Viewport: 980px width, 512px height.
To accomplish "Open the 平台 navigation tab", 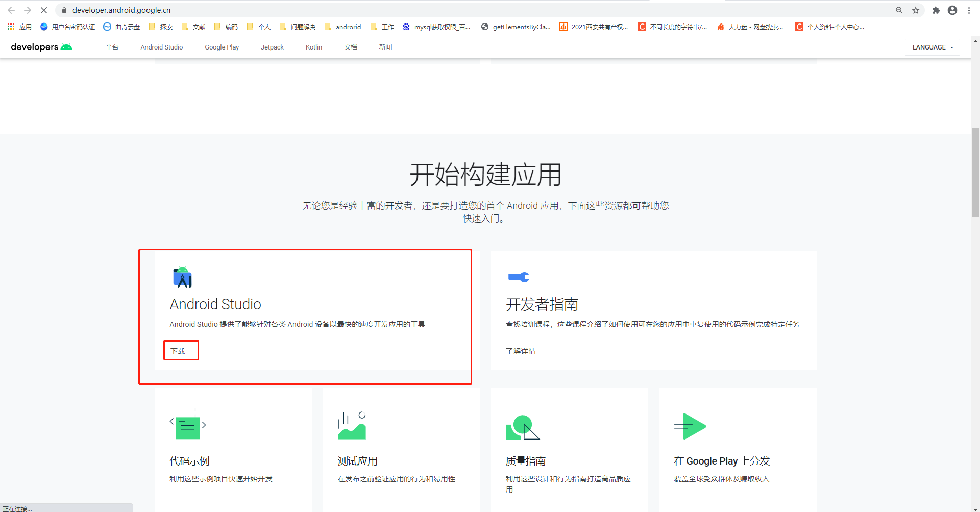I will click(112, 47).
